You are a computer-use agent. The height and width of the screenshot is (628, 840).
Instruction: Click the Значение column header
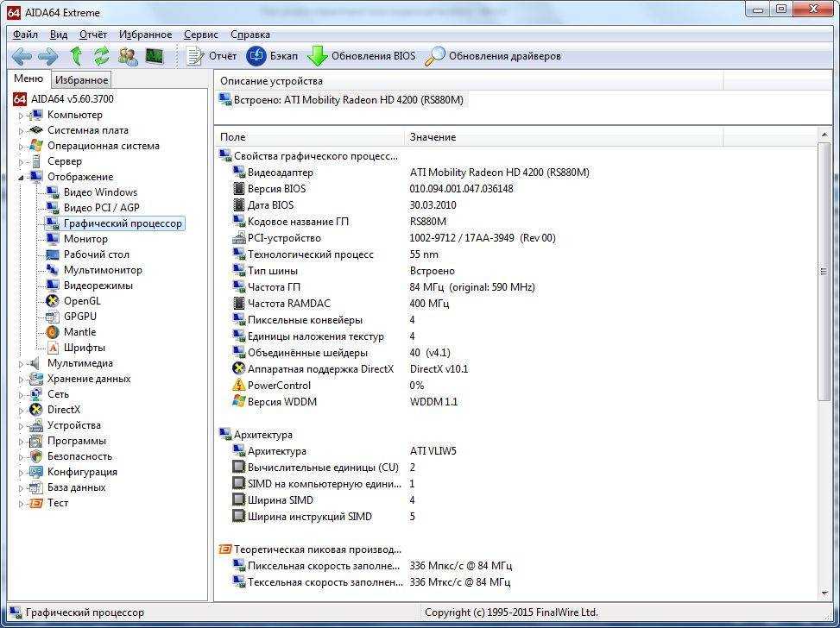point(564,137)
